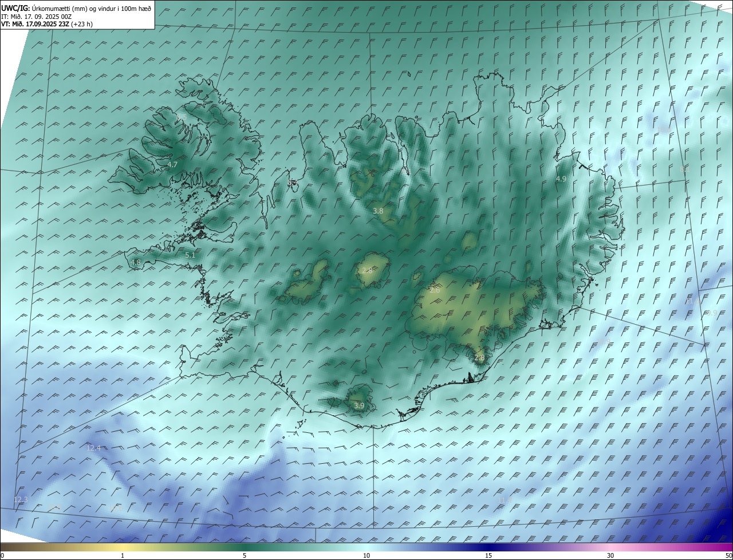This screenshot has width=733, height=560.
Task: Click the color scale tick labeled 0
Action: tap(2, 555)
